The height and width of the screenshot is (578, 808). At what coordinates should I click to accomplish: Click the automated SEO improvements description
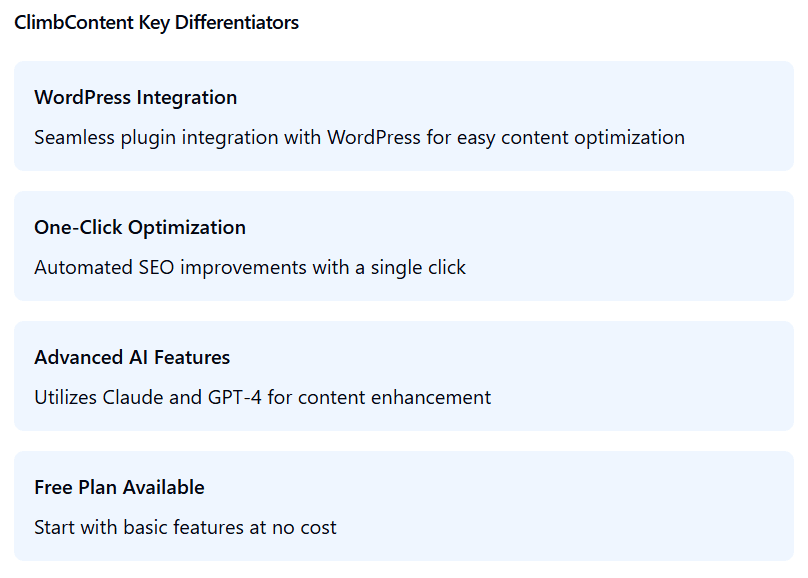[x=249, y=268]
